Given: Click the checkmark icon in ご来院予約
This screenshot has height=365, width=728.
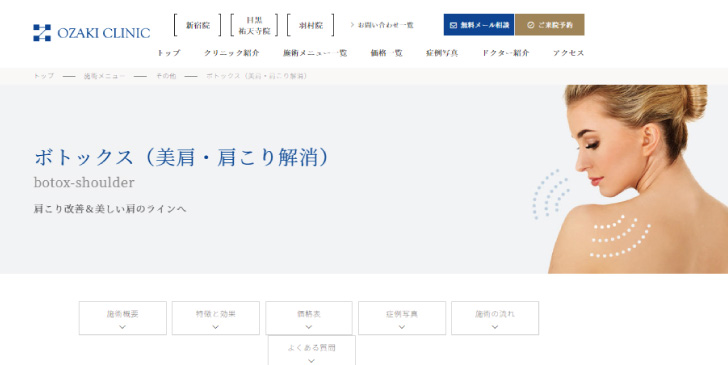Looking at the screenshot, I should coord(531,25).
